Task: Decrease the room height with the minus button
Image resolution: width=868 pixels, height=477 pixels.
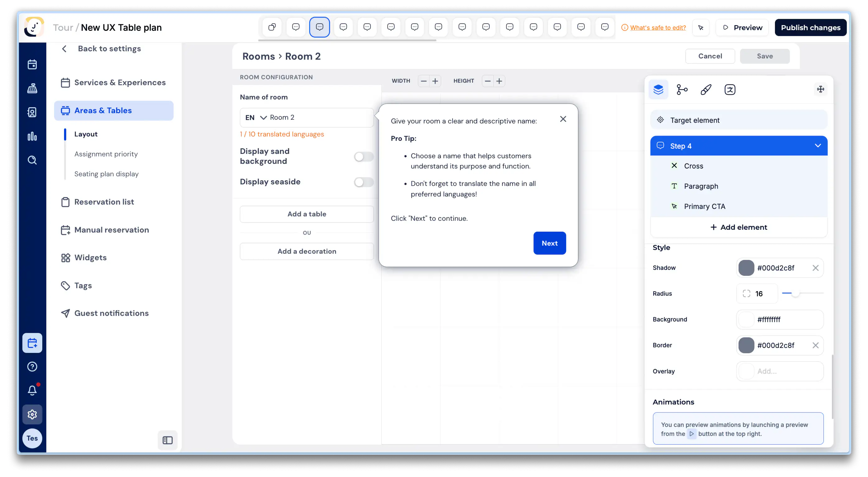Action: click(488, 81)
